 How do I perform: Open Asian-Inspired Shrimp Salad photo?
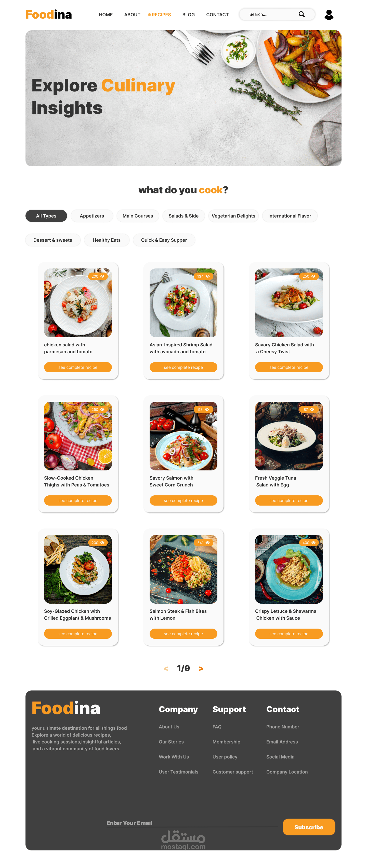pos(183,303)
